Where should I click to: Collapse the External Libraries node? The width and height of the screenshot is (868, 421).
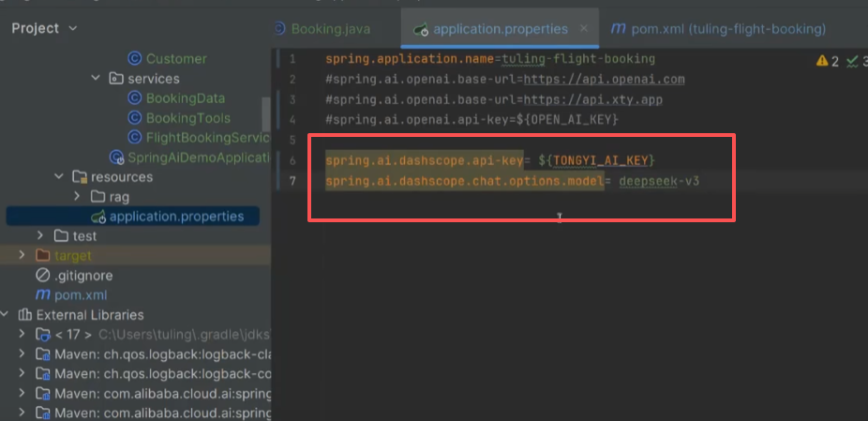click(6, 315)
